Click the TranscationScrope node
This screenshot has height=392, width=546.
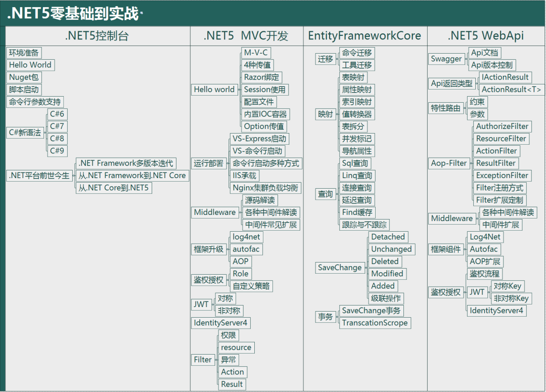click(375, 323)
